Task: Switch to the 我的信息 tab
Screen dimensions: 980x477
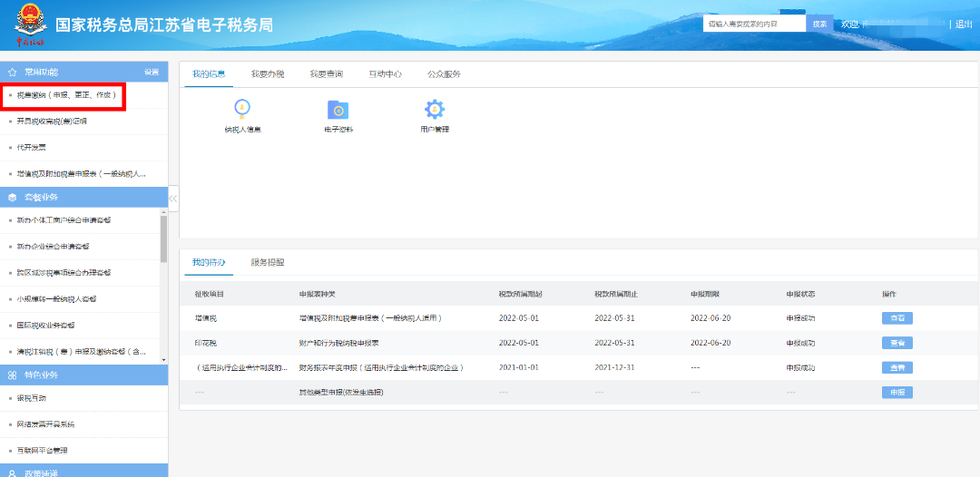Action: point(209,73)
